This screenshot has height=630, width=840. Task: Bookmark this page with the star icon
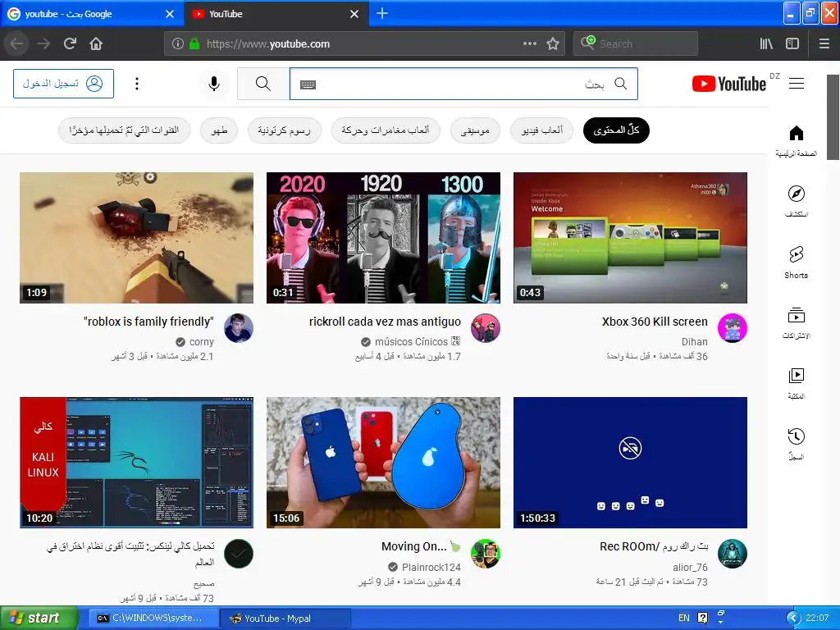[553, 44]
